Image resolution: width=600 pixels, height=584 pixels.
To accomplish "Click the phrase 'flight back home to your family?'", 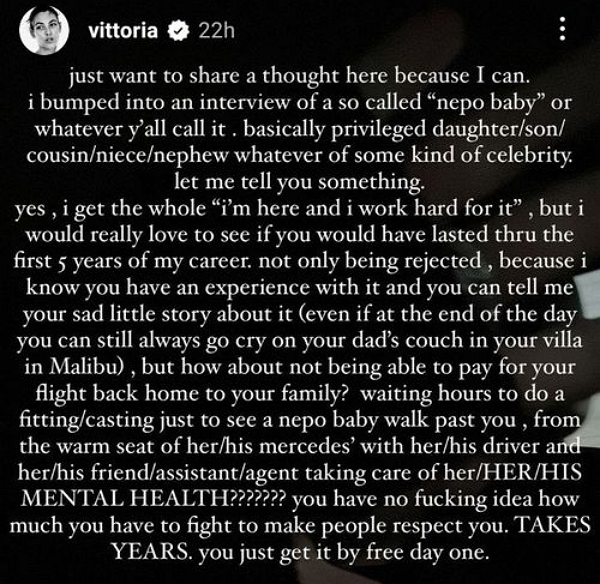I will [x=192, y=393].
